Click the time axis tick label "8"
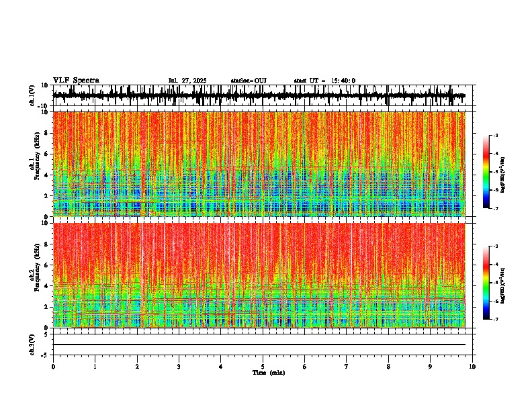This screenshot has width=532, height=411. pos(388,367)
